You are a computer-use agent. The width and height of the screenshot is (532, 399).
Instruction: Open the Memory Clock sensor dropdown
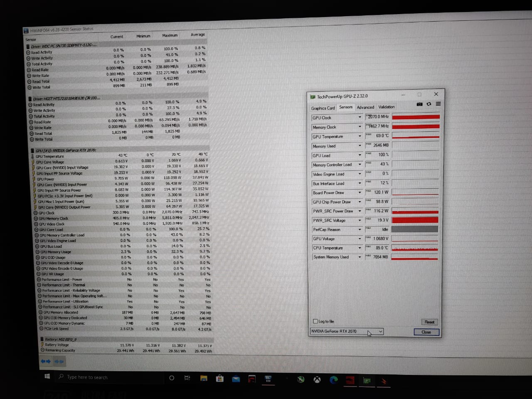360,127
